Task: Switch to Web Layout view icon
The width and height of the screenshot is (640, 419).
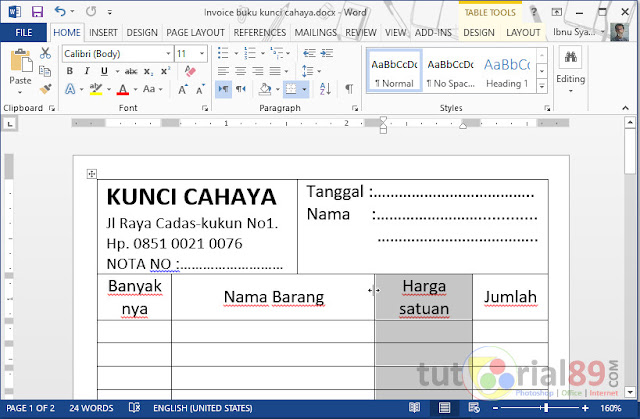Action: [x=474, y=408]
